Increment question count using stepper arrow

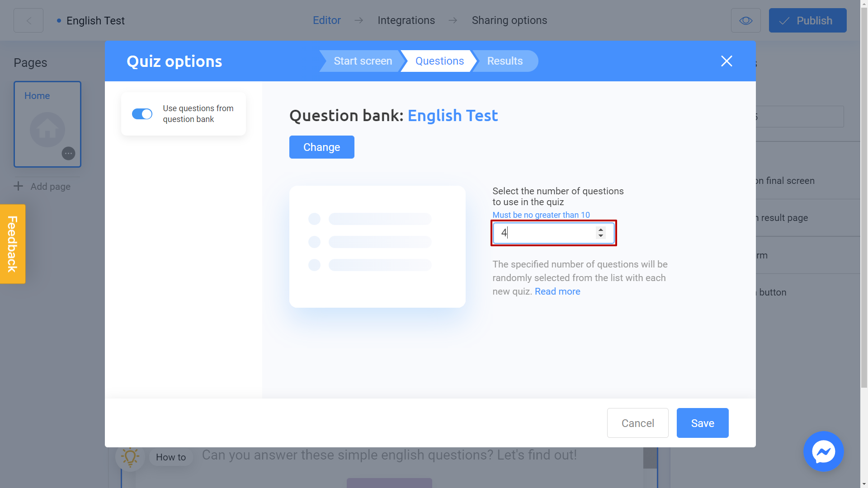pos(601,230)
